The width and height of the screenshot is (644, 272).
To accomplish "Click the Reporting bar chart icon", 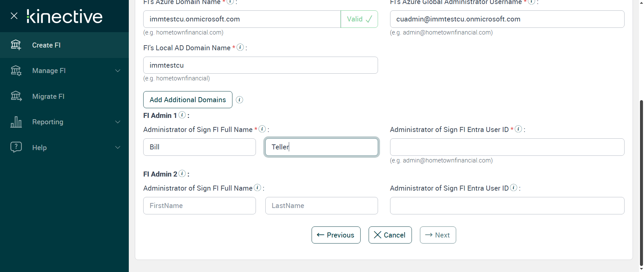I will [16, 122].
